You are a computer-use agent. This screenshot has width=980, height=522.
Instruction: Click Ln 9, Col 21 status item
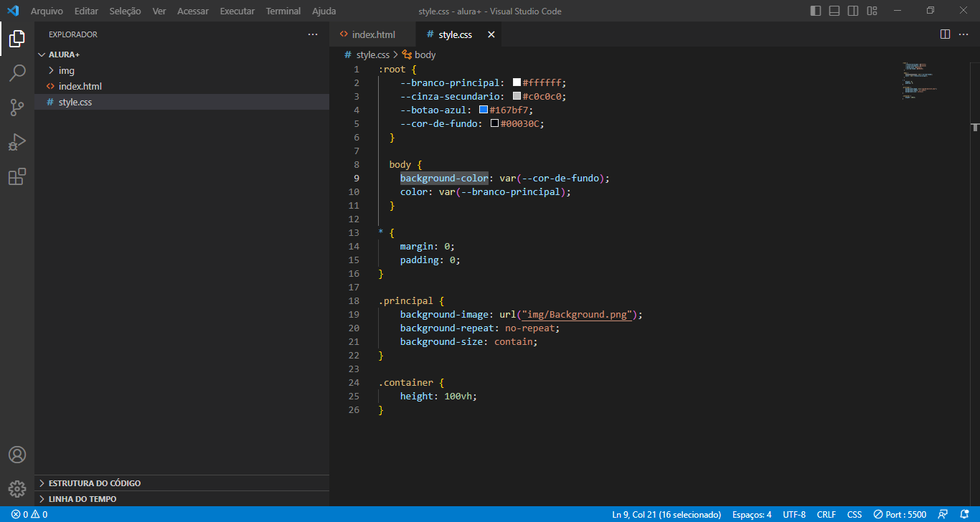(666, 514)
